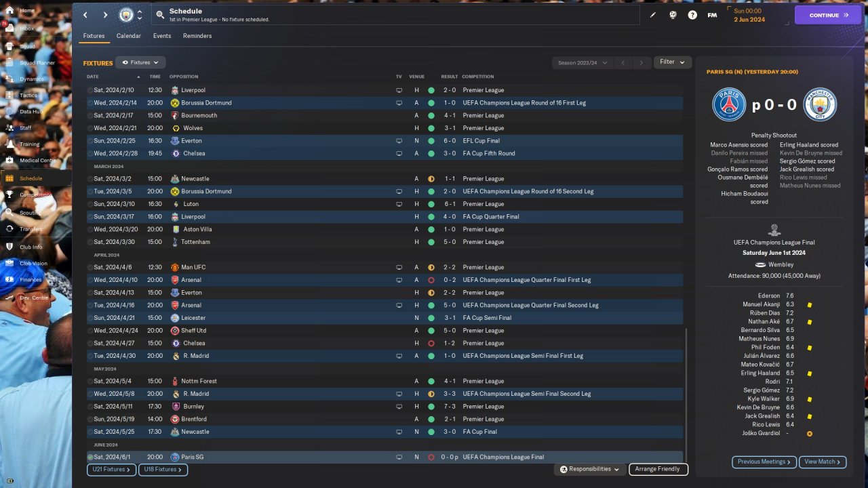Go back using the left arrow
Screen dimensions: 868x488
85,15
